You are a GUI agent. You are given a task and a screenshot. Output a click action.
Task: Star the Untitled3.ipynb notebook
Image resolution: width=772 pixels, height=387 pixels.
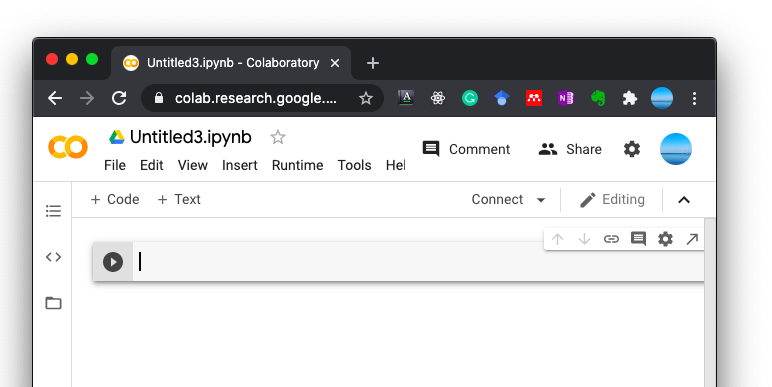[278, 137]
